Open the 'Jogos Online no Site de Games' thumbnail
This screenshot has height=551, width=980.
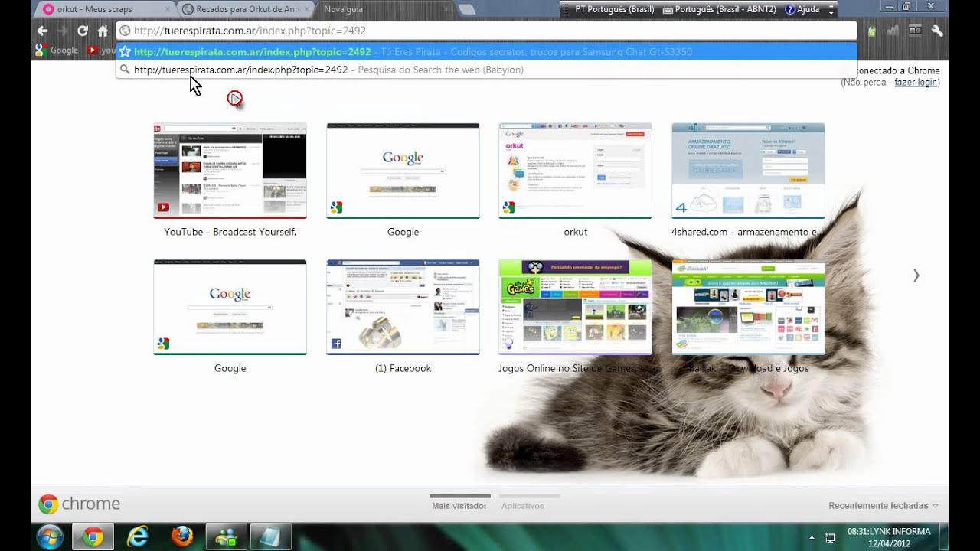[575, 307]
